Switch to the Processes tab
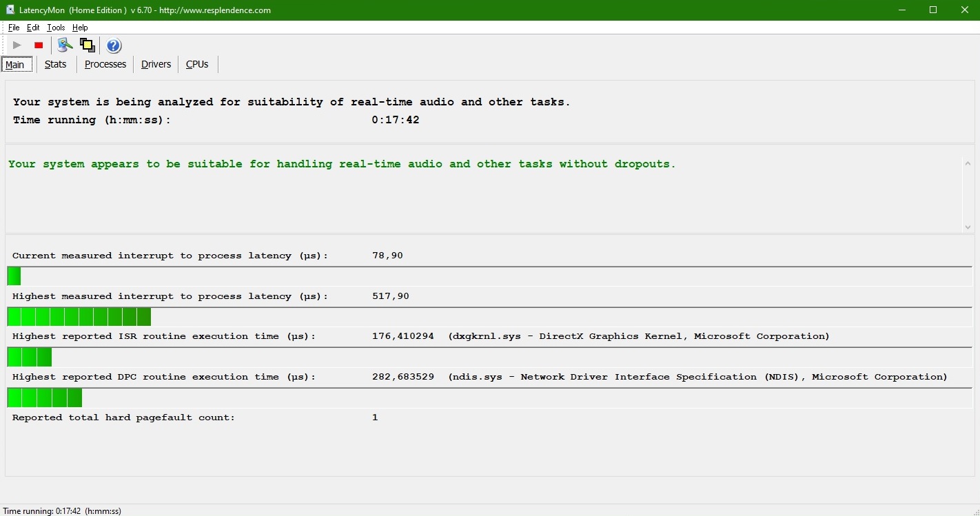The height and width of the screenshot is (516, 980). pos(105,64)
